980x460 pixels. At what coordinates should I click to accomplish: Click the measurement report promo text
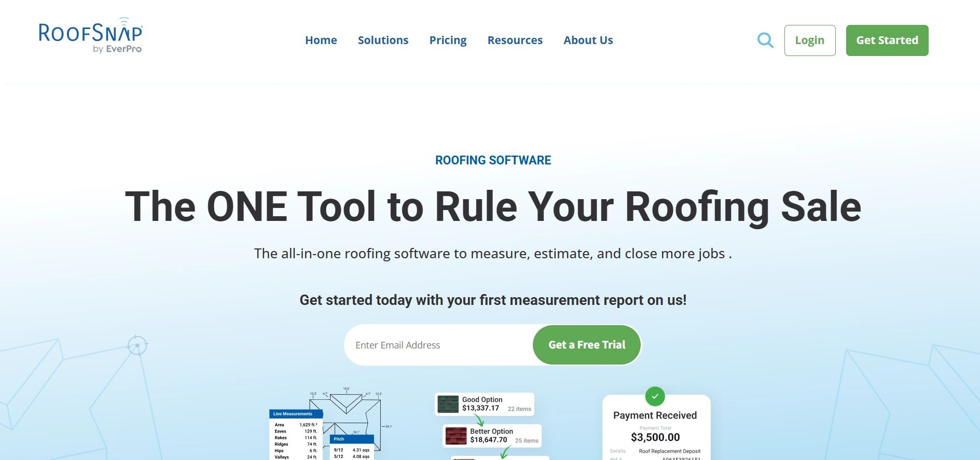tap(493, 300)
